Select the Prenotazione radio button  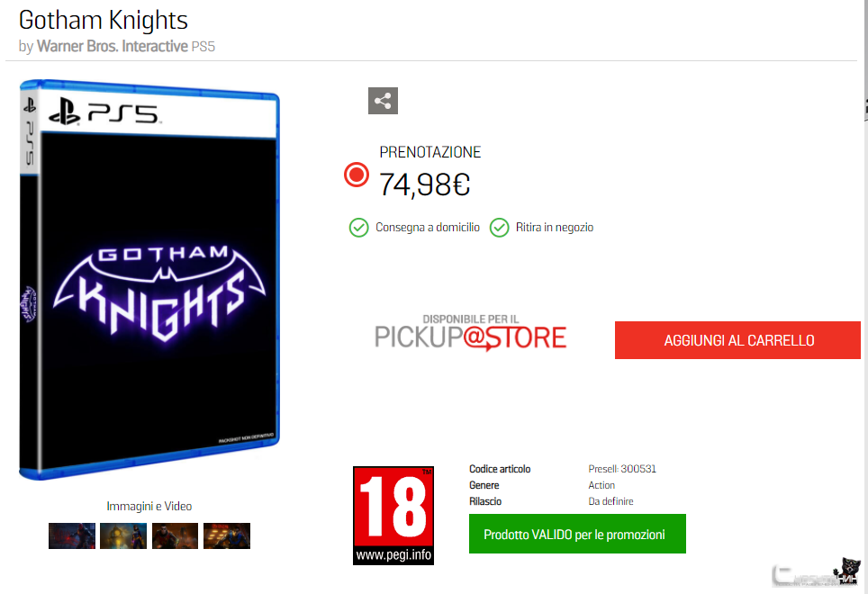coord(357,175)
